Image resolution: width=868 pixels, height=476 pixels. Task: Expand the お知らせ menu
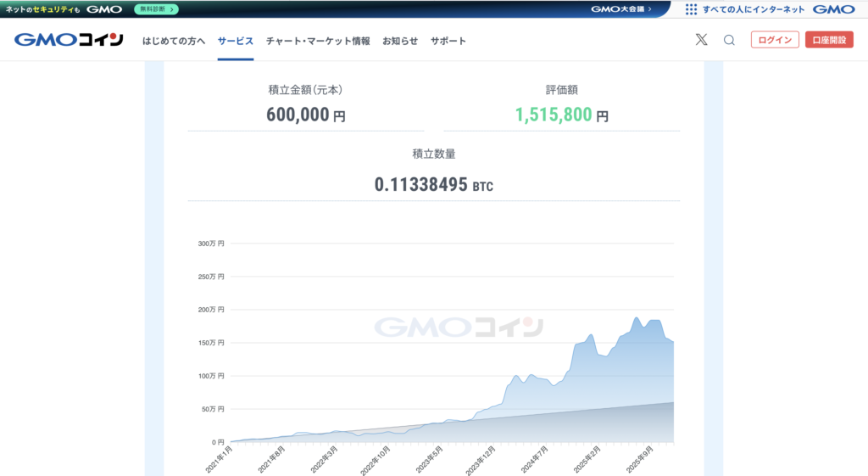(x=400, y=41)
